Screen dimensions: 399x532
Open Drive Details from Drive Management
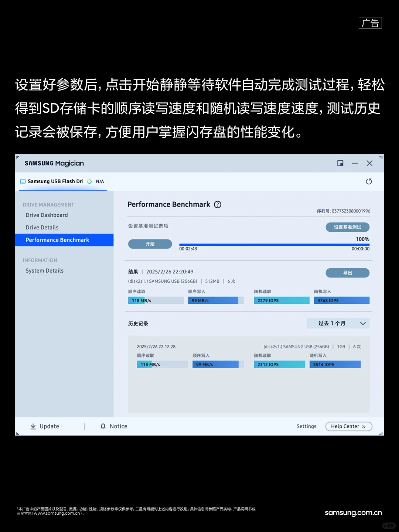pos(41,227)
